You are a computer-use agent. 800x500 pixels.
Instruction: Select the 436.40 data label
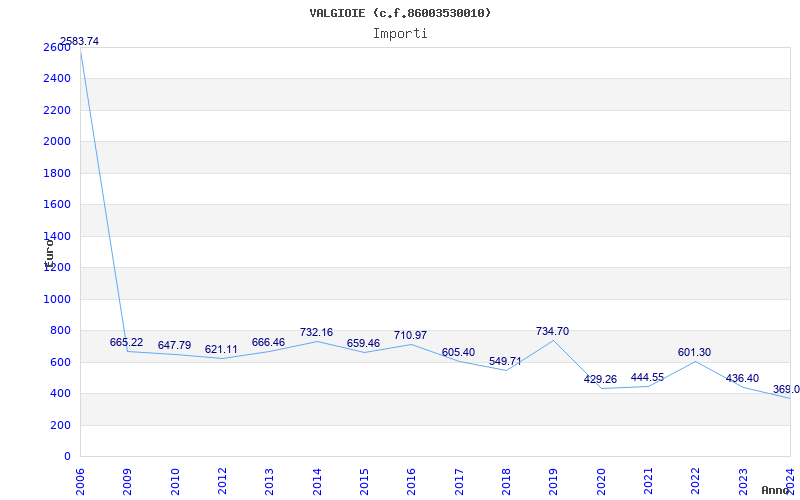coord(742,378)
